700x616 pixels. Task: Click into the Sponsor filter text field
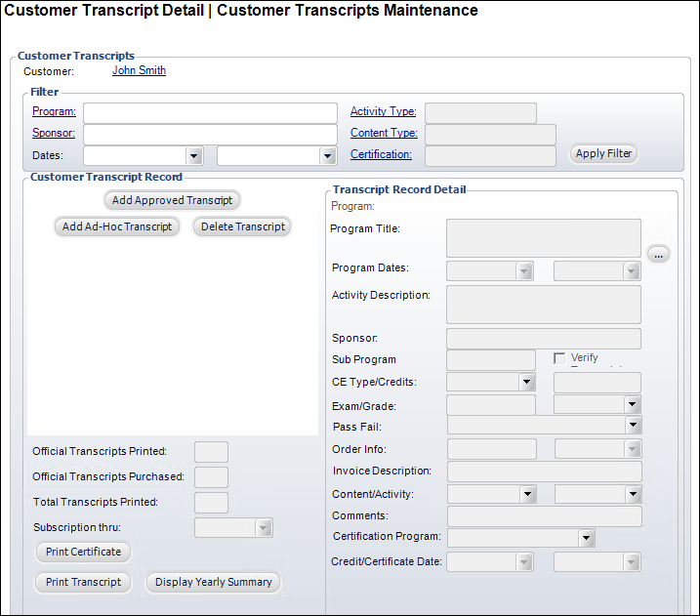(210, 135)
